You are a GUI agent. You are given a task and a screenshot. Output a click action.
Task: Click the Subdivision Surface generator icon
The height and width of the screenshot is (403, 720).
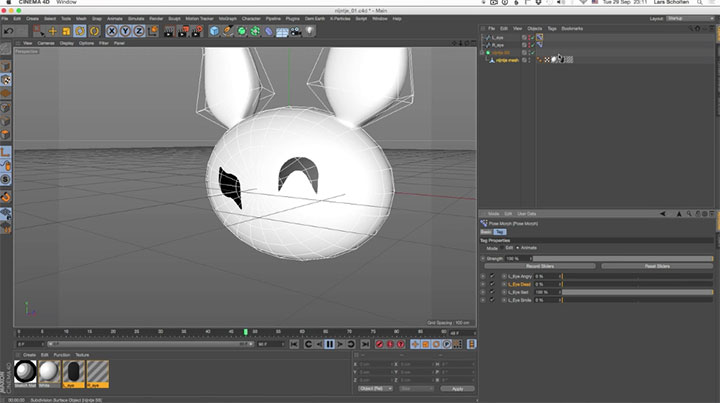click(x=242, y=31)
